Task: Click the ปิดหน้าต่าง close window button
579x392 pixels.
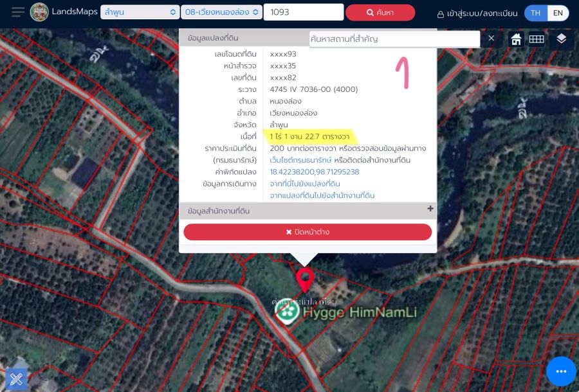Action: coord(308,232)
